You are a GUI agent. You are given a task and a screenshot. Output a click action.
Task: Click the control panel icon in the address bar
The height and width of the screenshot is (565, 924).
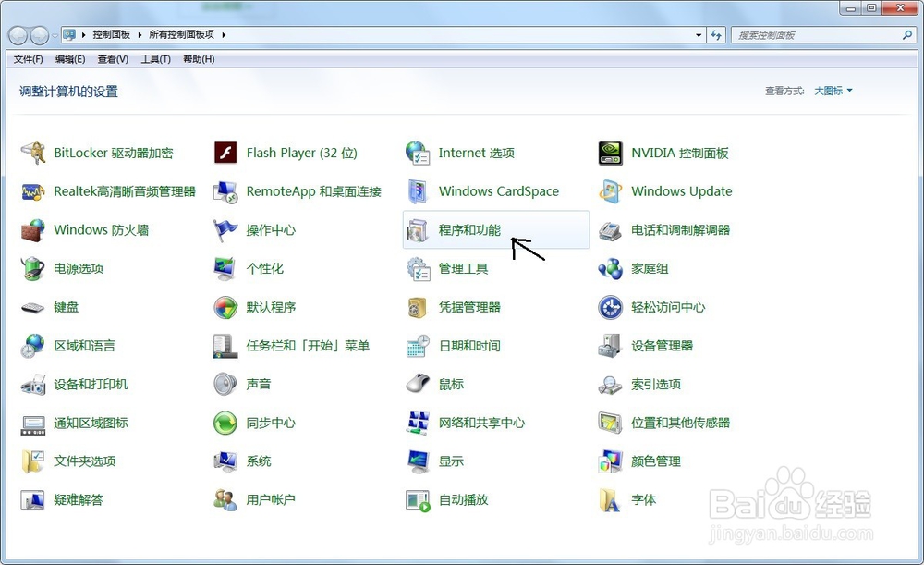pyautogui.click(x=69, y=35)
